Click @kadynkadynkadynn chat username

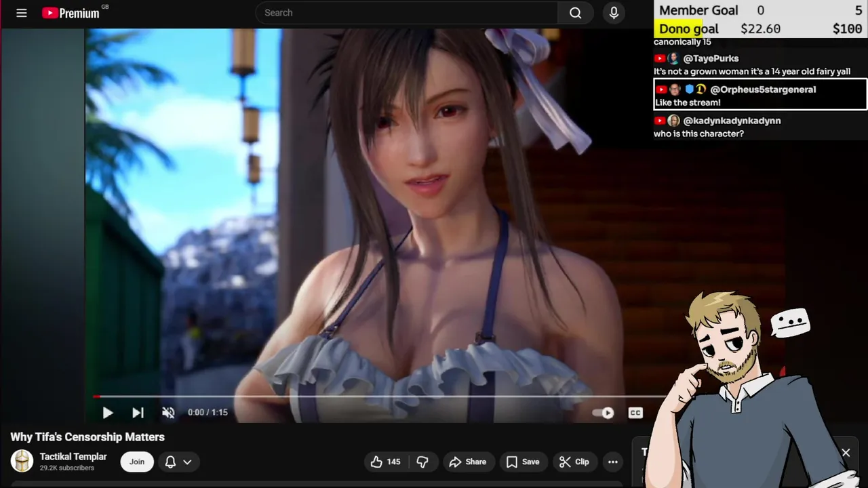[x=732, y=121]
